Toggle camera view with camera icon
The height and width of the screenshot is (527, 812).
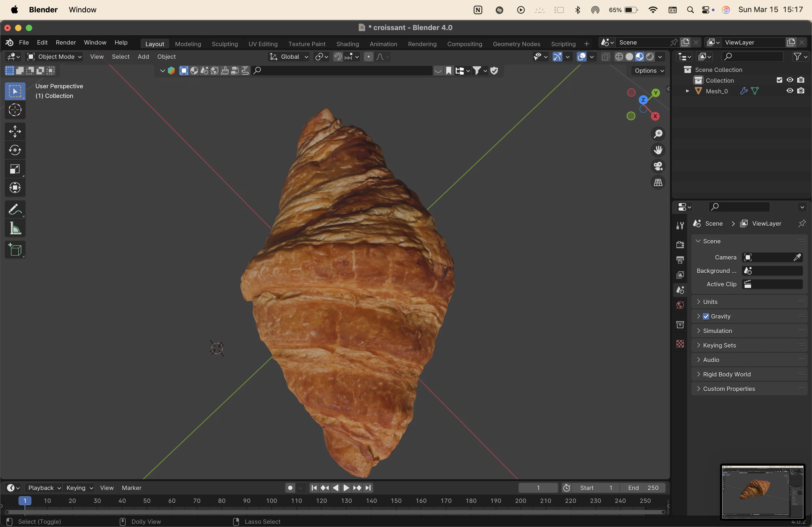pos(658,166)
